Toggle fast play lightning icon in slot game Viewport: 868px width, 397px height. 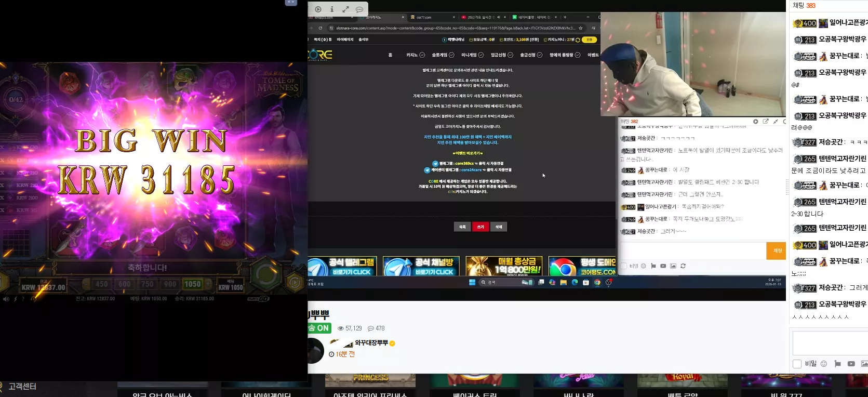tap(15, 299)
